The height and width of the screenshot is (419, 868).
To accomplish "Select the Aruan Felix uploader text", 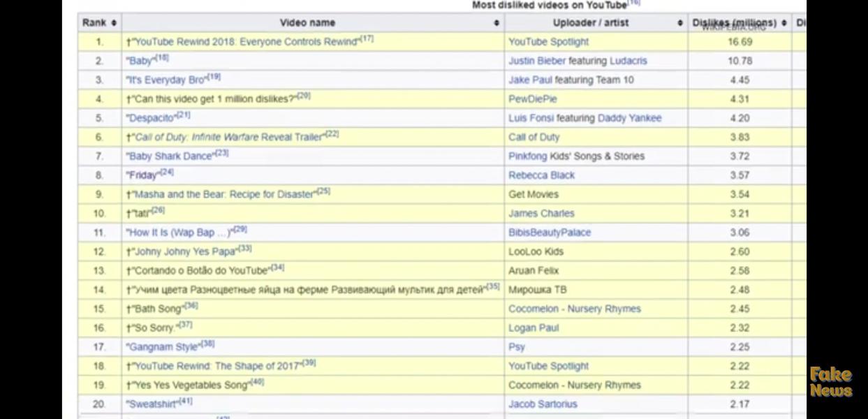I will point(534,270).
